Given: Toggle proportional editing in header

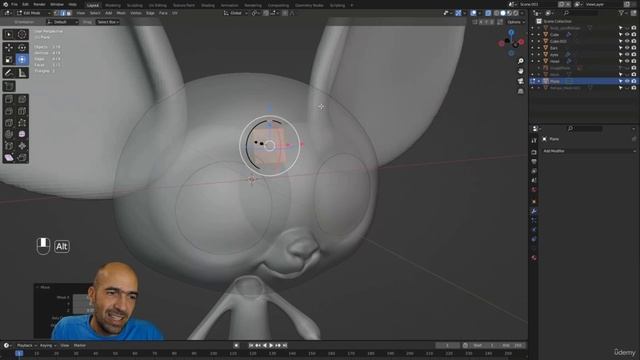Looking at the screenshot, I should (285, 13).
